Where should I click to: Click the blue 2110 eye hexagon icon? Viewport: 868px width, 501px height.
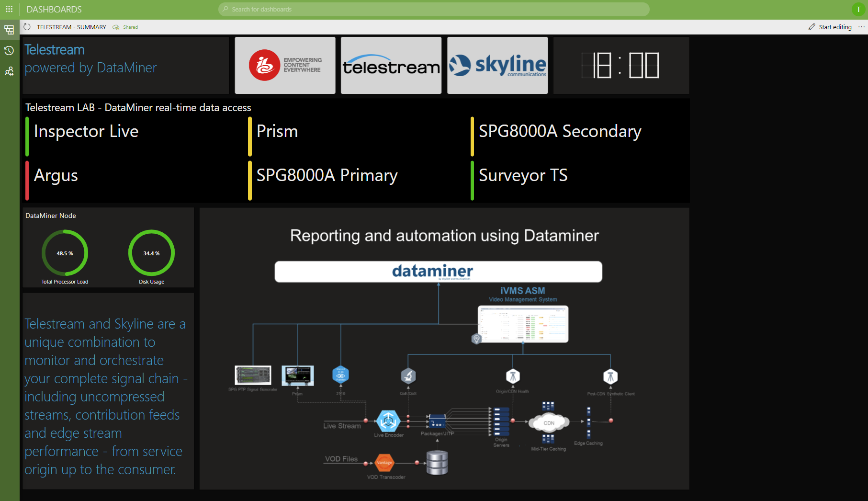pos(341,375)
